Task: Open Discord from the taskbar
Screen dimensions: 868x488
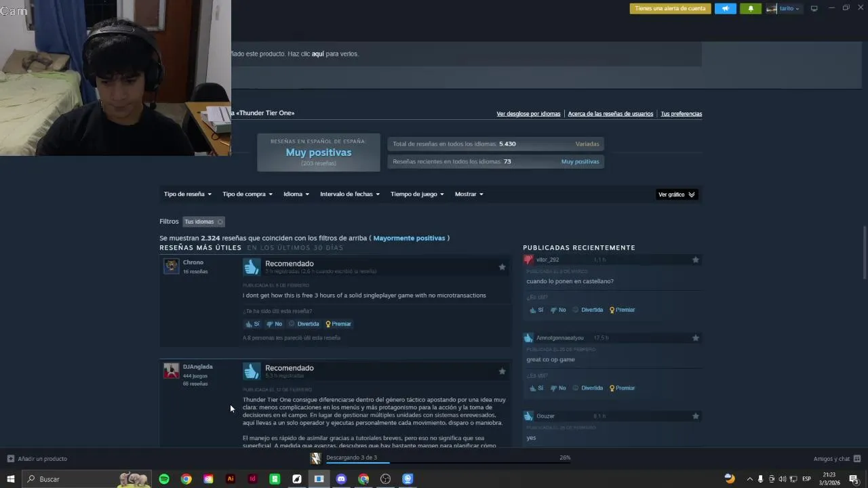Action: [341, 479]
